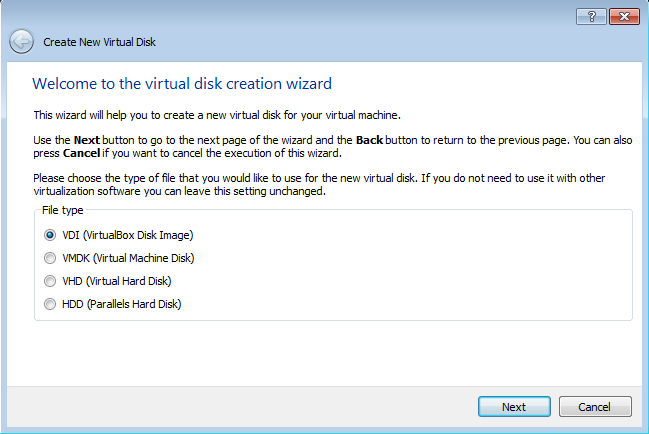
Task: Click the Cancel button
Action: click(x=595, y=407)
